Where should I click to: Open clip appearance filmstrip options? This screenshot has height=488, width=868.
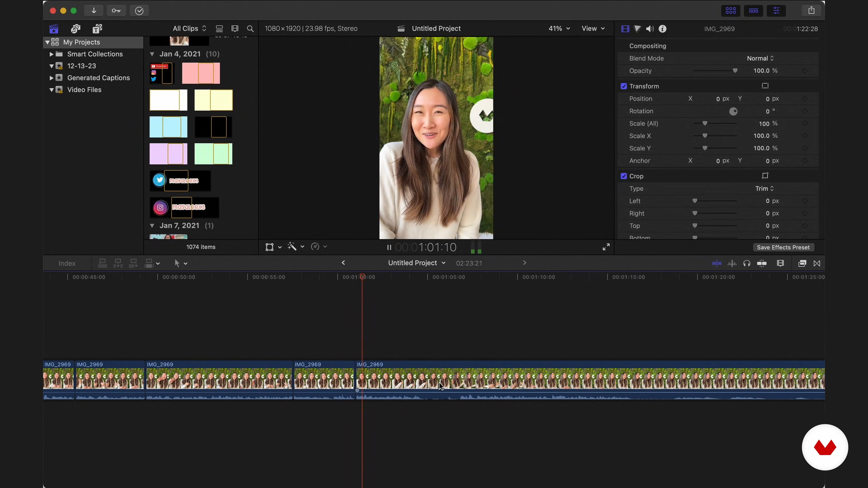(x=235, y=29)
